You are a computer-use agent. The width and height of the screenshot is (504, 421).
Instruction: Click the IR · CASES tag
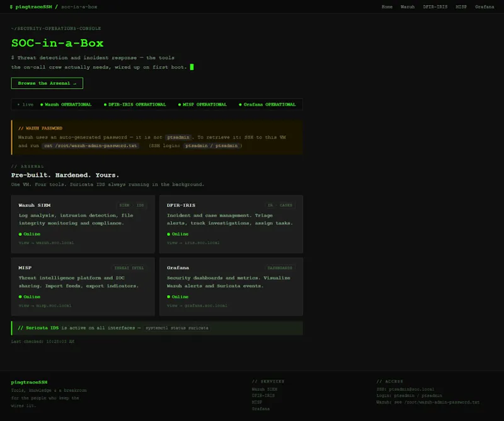pyautogui.click(x=280, y=205)
